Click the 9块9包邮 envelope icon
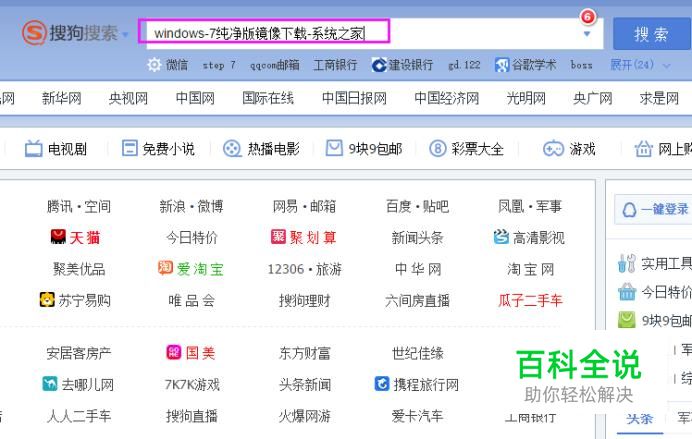692x439 pixels. tap(334, 148)
